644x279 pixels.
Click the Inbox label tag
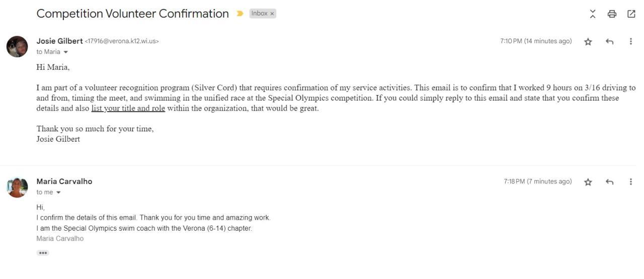coord(259,14)
